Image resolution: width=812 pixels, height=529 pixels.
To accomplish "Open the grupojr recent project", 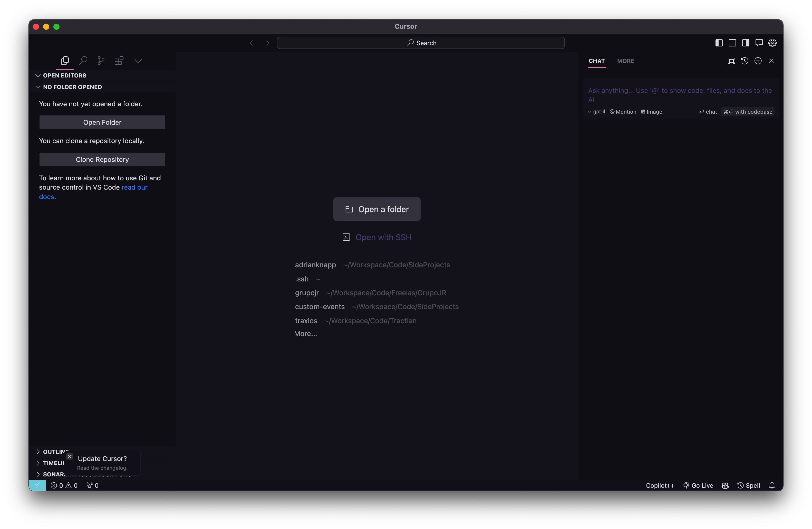I will [x=307, y=292].
